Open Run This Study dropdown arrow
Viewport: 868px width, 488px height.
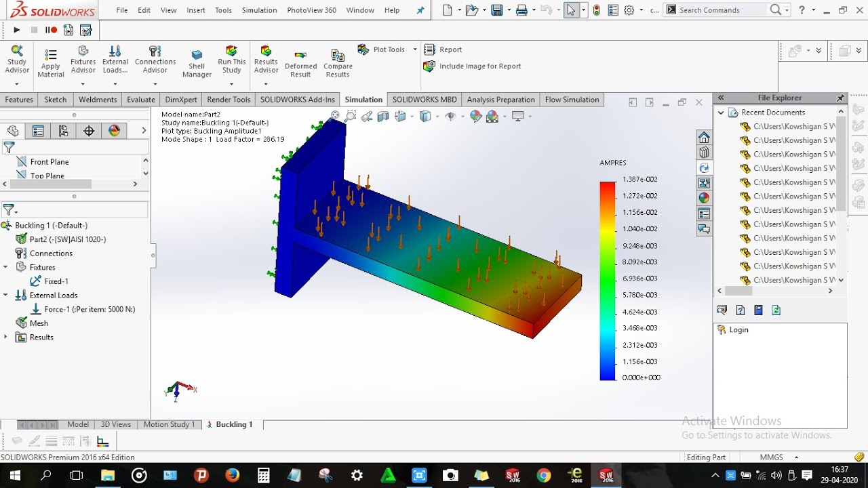(231, 84)
